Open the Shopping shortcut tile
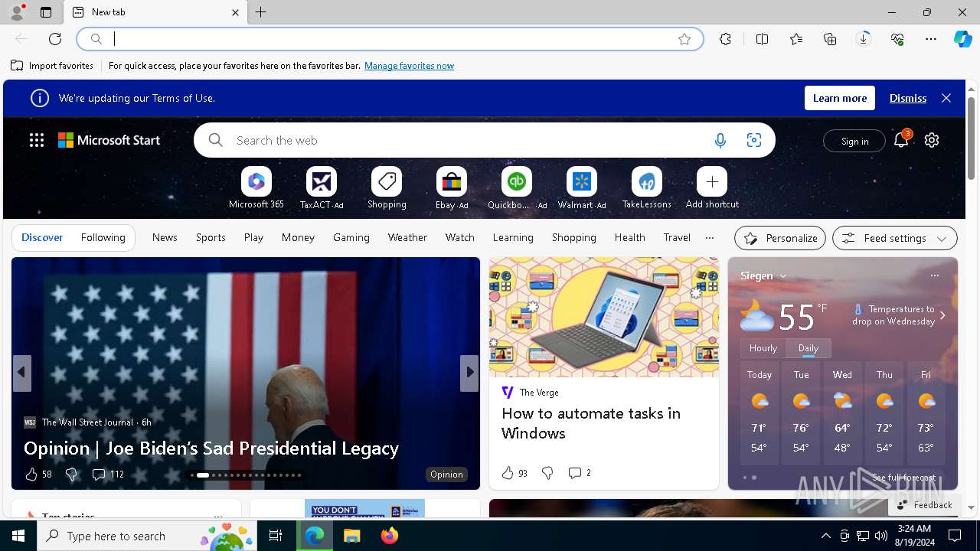Screen dimensions: 980x551 tap(387, 188)
